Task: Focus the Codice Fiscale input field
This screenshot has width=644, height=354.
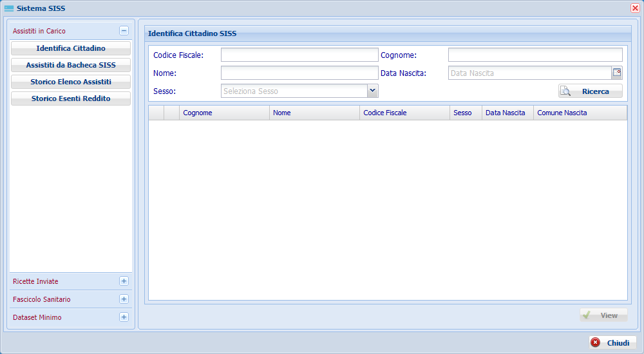Action: pyautogui.click(x=299, y=55)
